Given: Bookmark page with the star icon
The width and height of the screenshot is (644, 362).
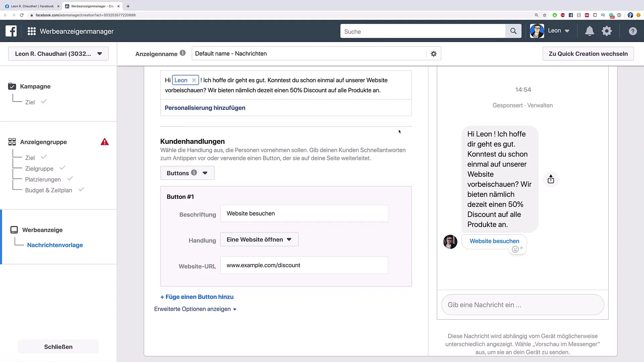Looking at the screenshot, I should click(x=545, y=15).
